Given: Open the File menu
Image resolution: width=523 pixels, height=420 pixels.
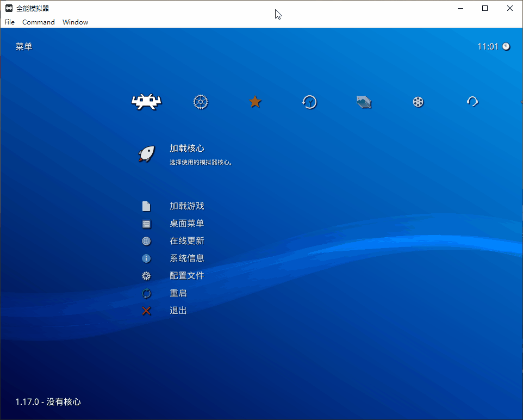Looking at the screenshot, I should pos(9,22).
